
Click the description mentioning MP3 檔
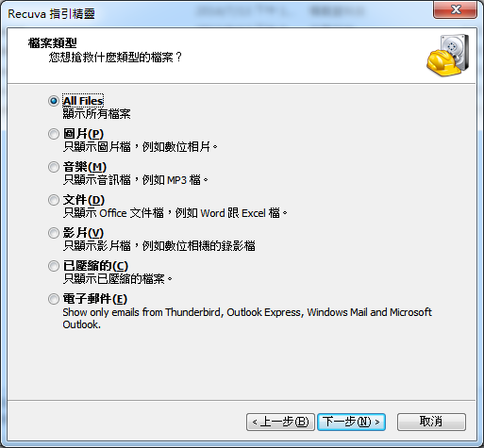coord(136,180)
